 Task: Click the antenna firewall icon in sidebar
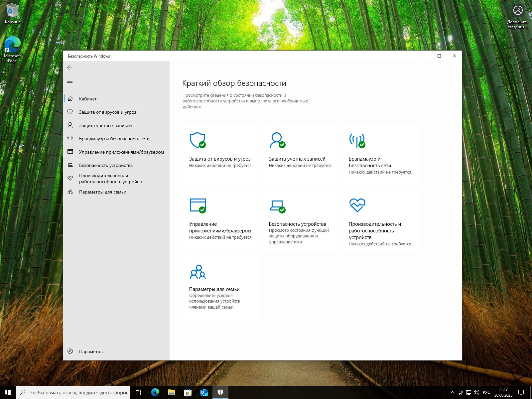(70, 139)
